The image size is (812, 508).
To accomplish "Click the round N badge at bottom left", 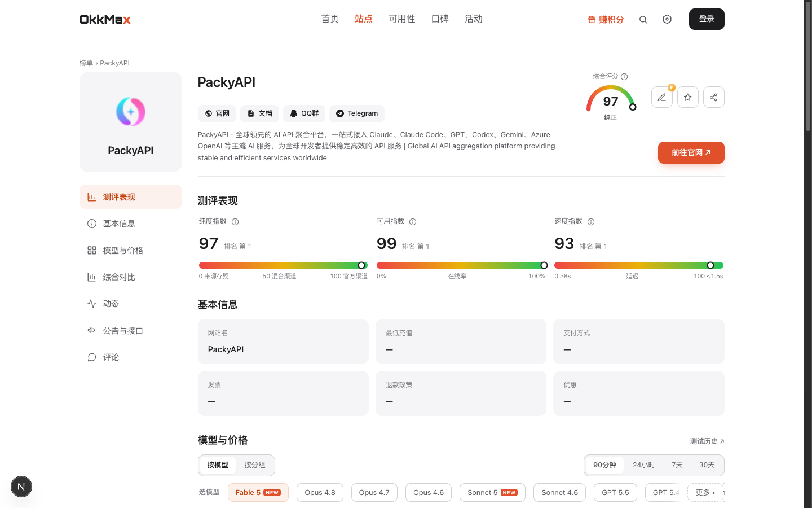I will (21, 487).
